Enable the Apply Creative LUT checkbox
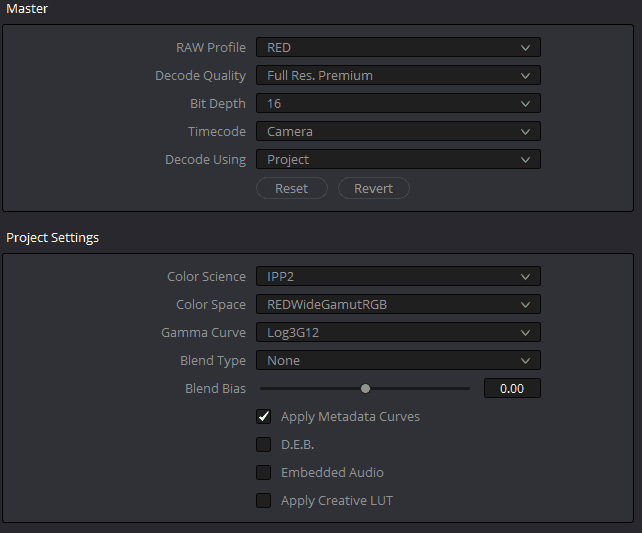642x533 pixels. coord(263,500)
